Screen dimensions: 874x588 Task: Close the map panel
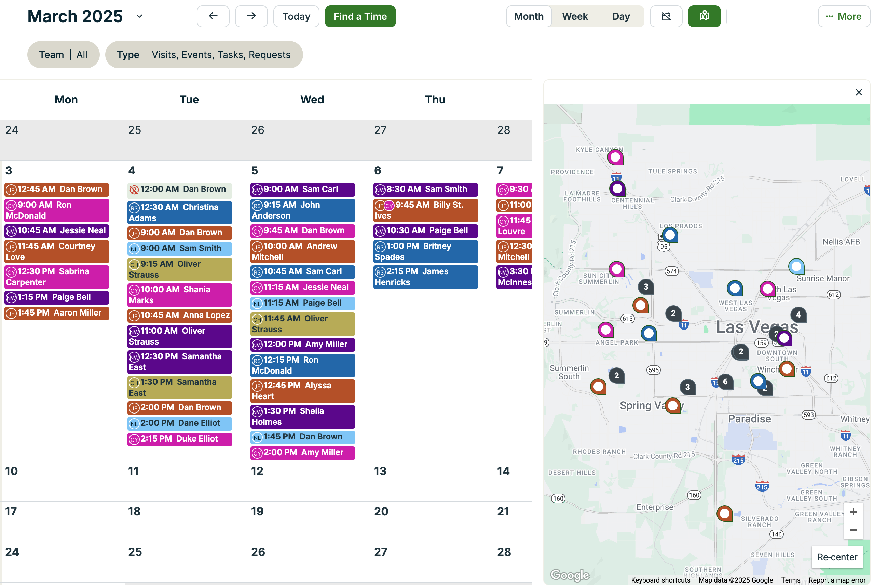pyautogui.click(x=858, y=92)
